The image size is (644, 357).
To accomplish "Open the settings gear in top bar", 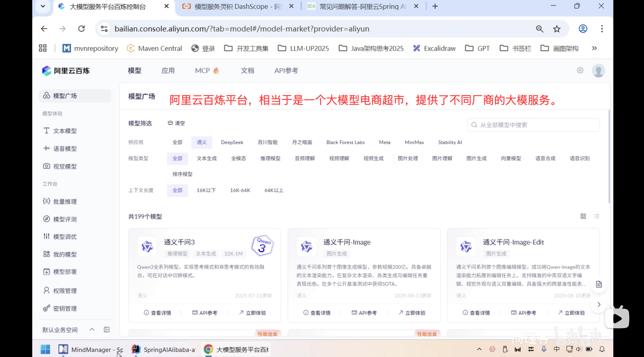I will [x=580, y=70].
